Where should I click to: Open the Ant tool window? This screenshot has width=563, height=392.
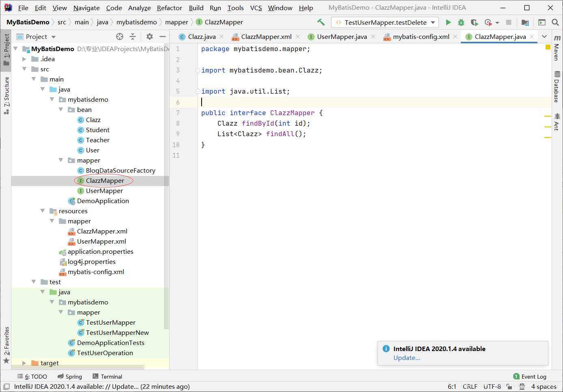click(x=557, y=122)
